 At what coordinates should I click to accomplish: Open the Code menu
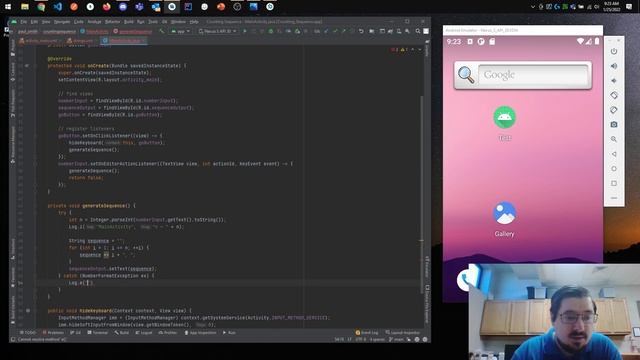79,22
